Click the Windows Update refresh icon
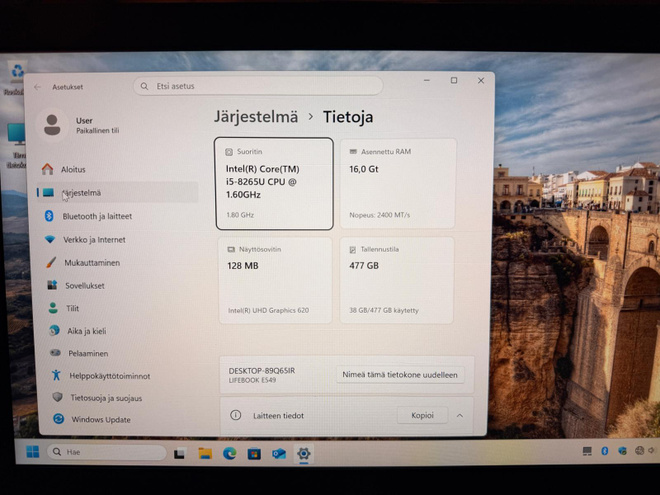The height and width of the screenshot is (495, 660). (59, 419)
